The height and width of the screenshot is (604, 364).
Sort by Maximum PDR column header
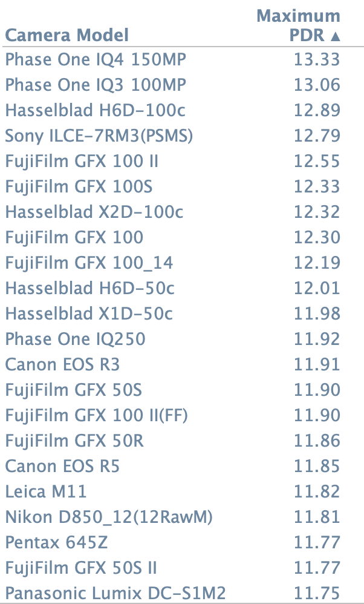tap(299, 24)
